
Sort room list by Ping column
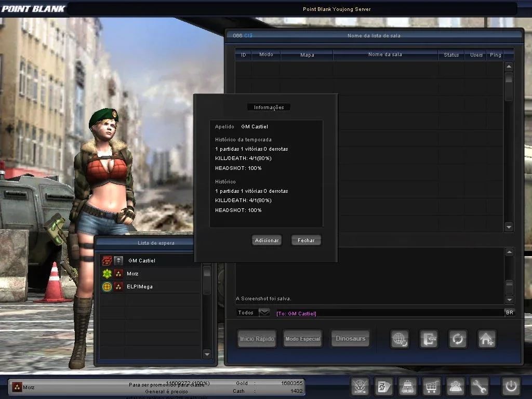point(495,55)
